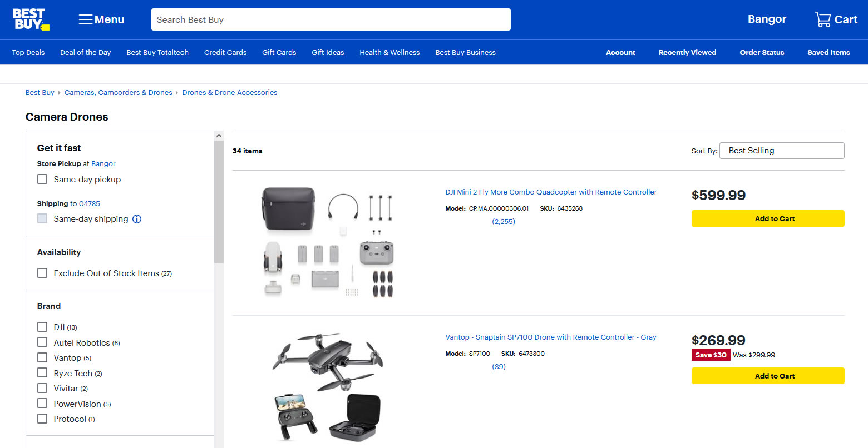Screen dimensions: 868x448
Task: Select the Autel Robotics brand filter
Action: tap(42, 342)
